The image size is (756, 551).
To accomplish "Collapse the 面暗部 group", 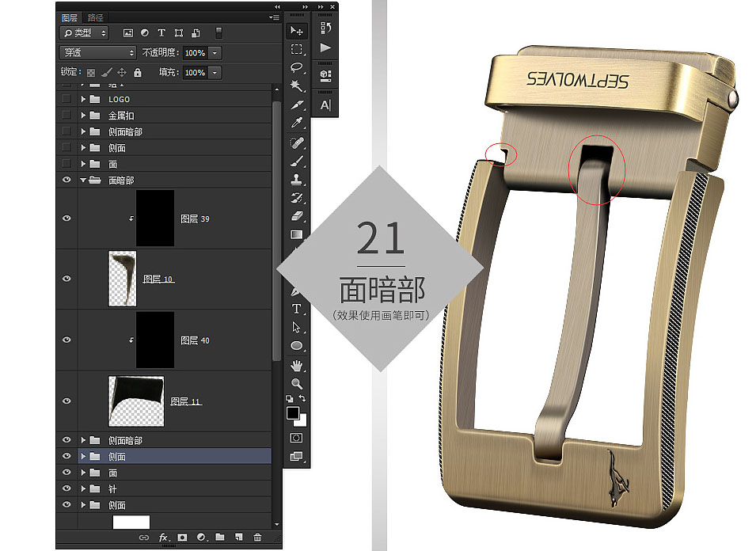I will click(x=83, y=180).
